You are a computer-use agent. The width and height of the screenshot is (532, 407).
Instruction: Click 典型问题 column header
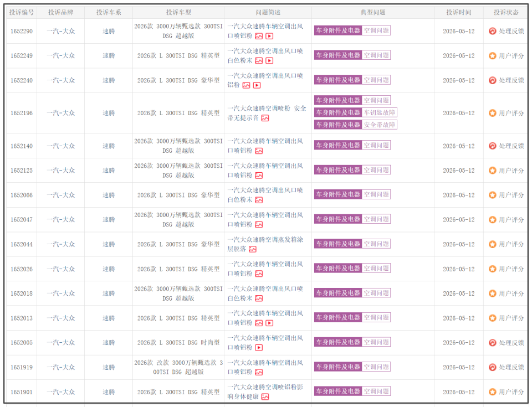pyautogui.click(x=373, y=12)
